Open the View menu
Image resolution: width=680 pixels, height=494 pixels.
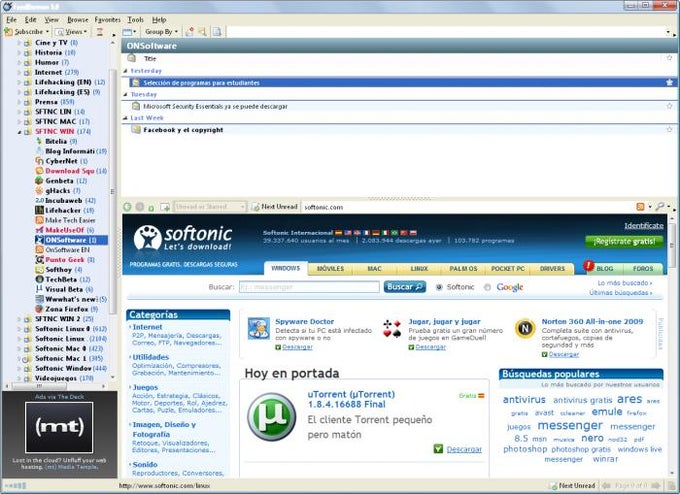pos(51,20)
